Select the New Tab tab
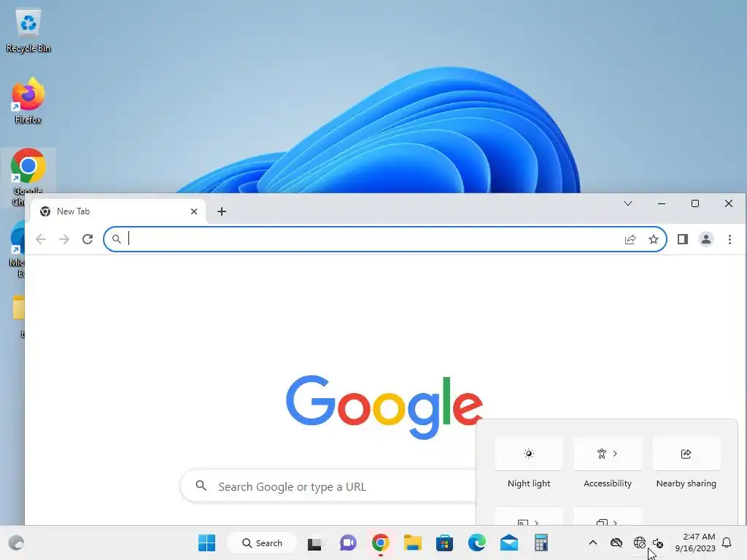Image resolution: width=747 pixels, height=560 pixels. coord(118,211)
